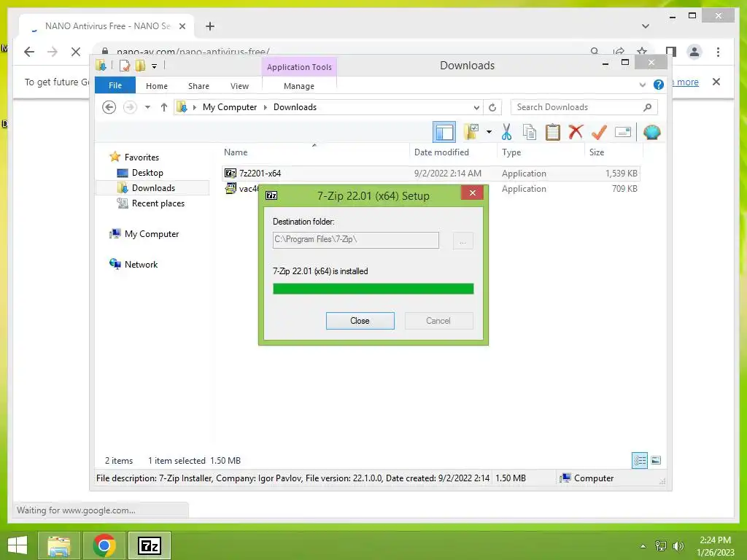Click Downloads in the breadcrumb path
The height and width of the screenshot is (560, 747).
click(295, 107)
